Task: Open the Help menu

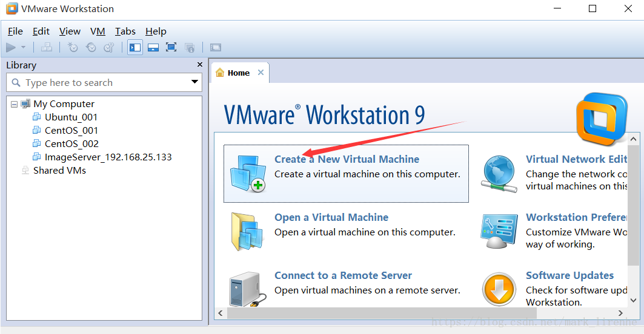Action: (x=156, y=31)
